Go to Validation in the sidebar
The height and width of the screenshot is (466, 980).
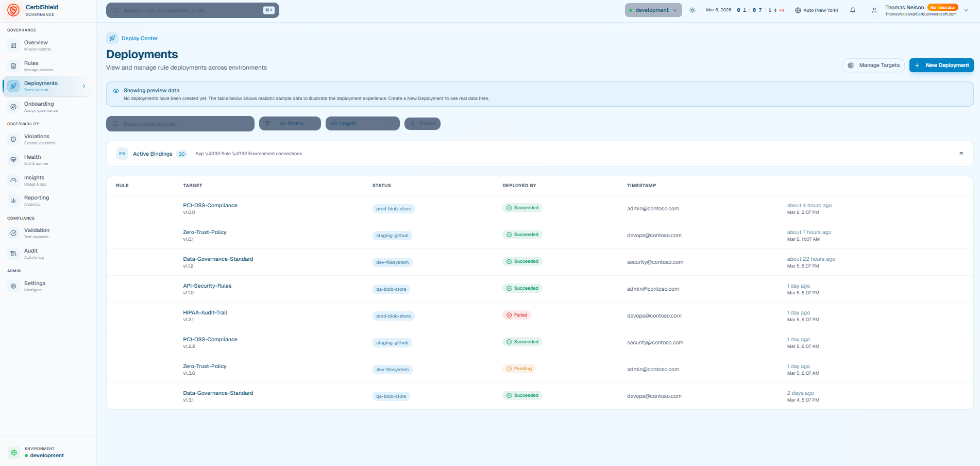click(47, 233)
